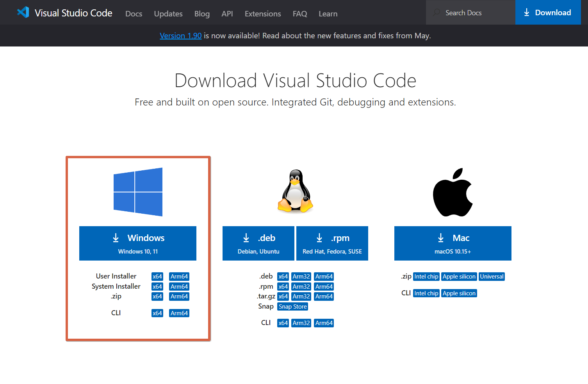Focus the Search Docs field
The image size is (588, 384).
tap(470, 13)
